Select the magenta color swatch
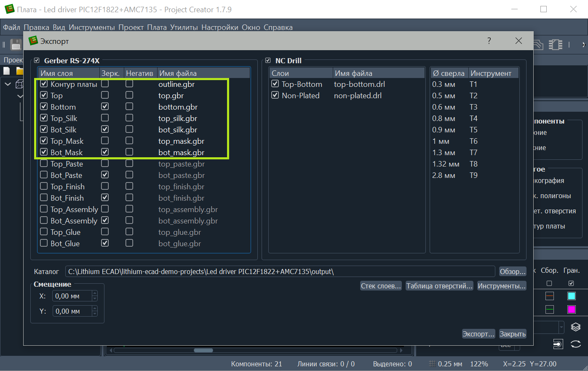This screenshot has width=588, height=371. point(571,309)
